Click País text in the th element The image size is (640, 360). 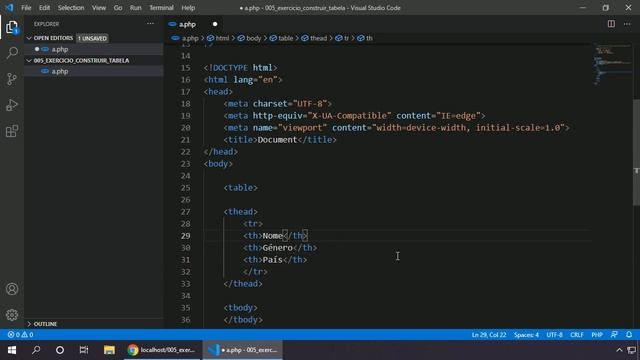[273, 260]
